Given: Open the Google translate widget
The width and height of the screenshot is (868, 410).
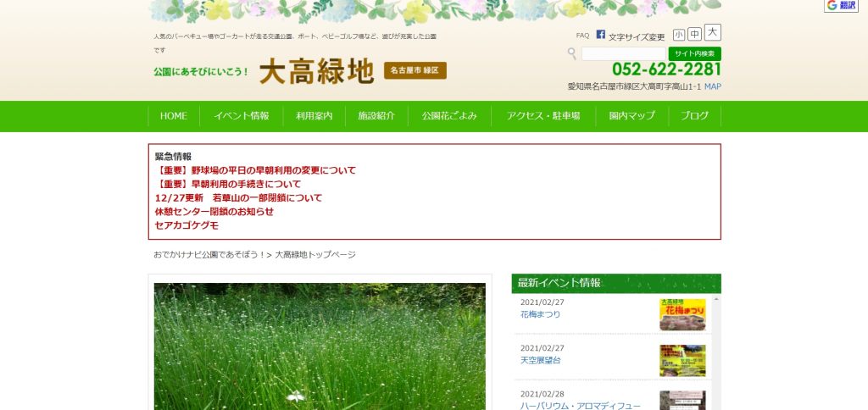Looking at the screenshot, I should tap(841, 6).
